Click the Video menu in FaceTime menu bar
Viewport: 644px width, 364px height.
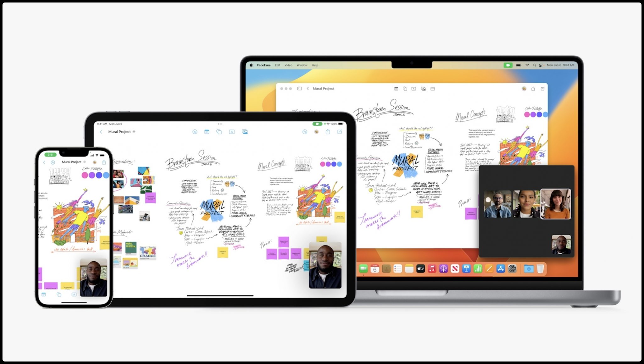[287, 65]
